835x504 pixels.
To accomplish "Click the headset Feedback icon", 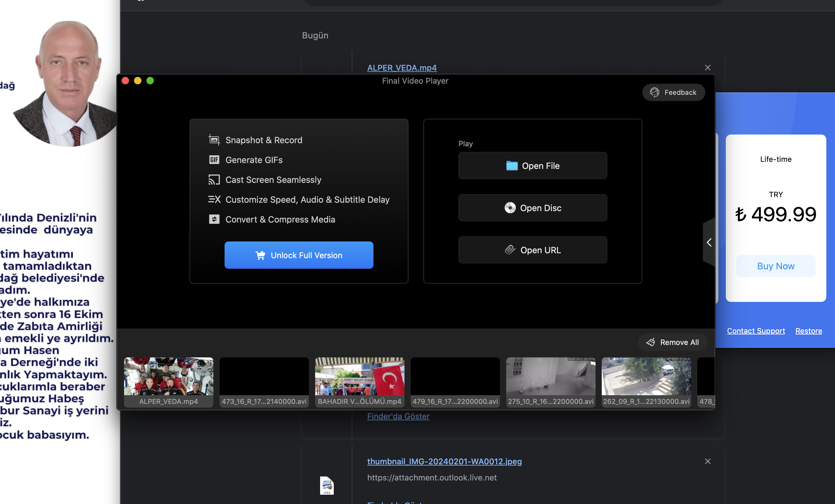I will coord(654,92).
